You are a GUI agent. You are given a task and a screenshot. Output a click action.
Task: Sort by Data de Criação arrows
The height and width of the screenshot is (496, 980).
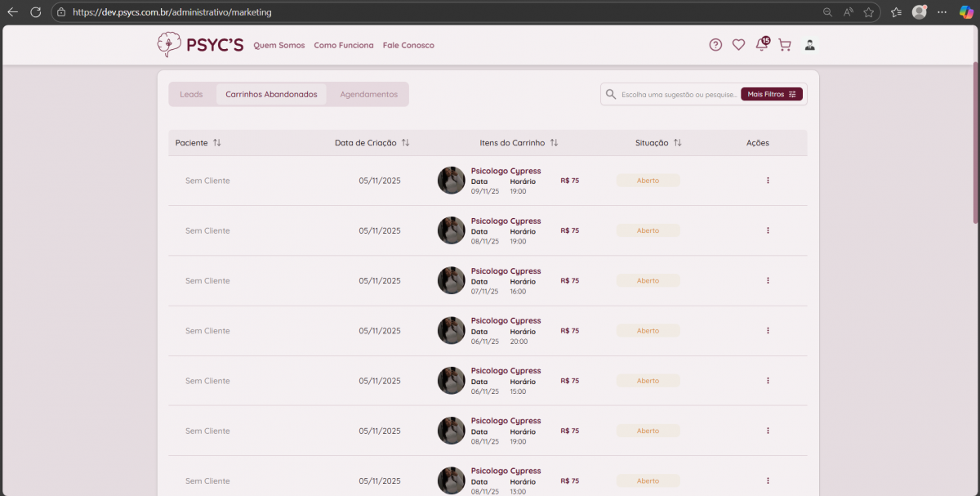405,143
